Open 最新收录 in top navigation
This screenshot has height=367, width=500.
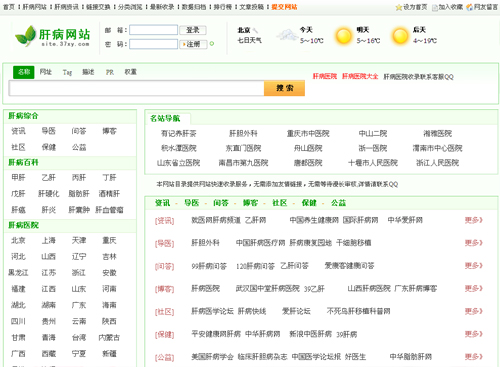tap(162, 7)
